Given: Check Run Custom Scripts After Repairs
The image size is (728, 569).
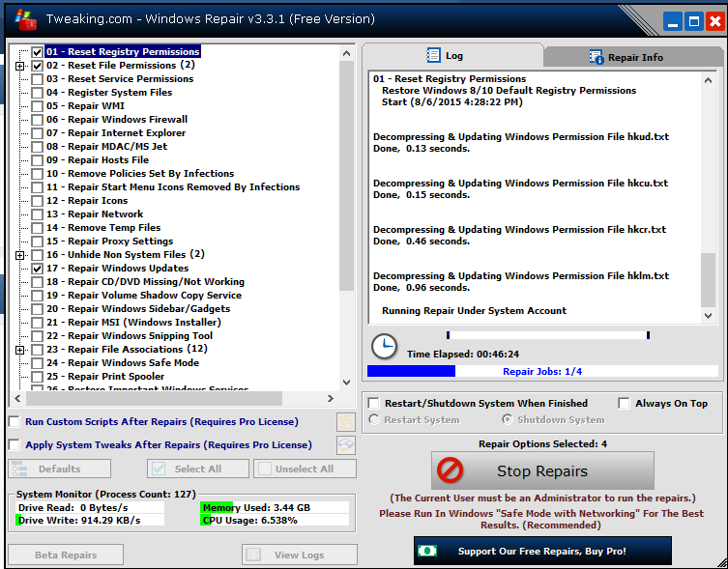Looking at the screenshot, I should [15, 422].
